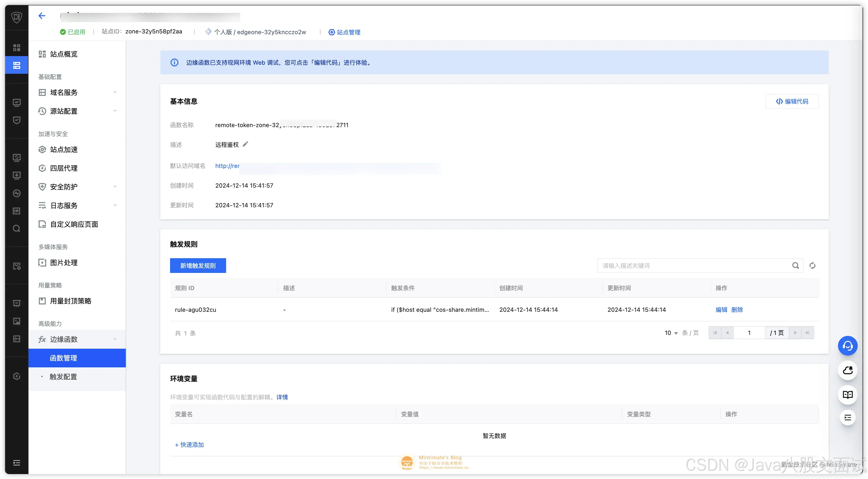Click the plan text 个人版 / edgeone-32y5knczzo2w
Screen dimensions: 868x479
(260, 32)
